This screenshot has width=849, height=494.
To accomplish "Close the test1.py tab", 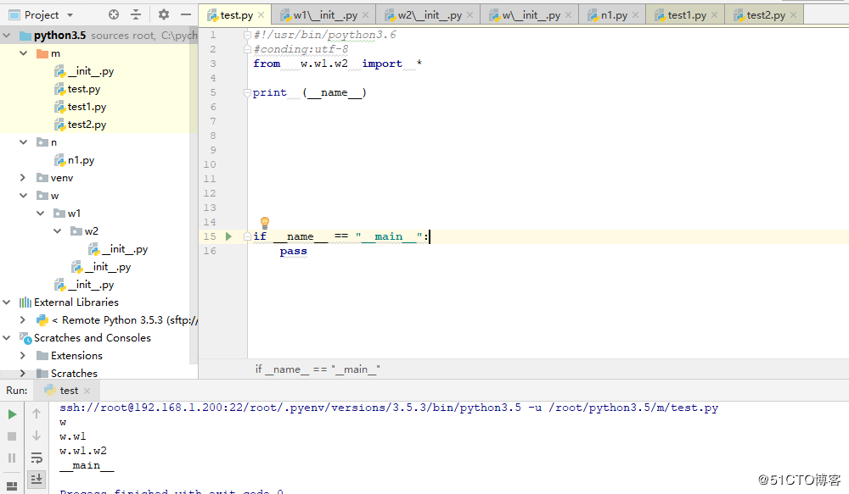I will [714, 15].
